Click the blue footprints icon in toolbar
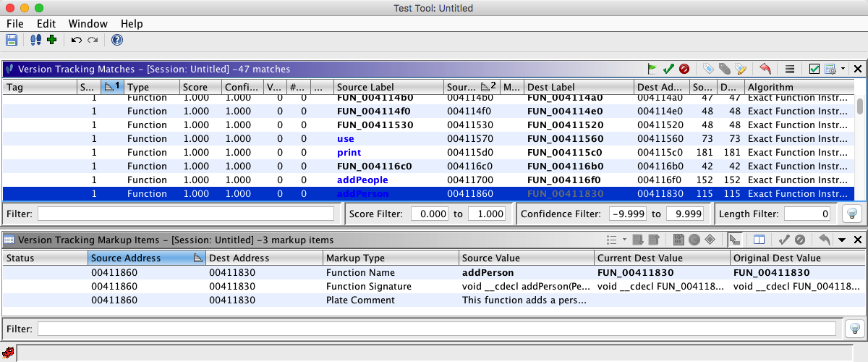This screenshot has width=868, height=362. point(35,40)
